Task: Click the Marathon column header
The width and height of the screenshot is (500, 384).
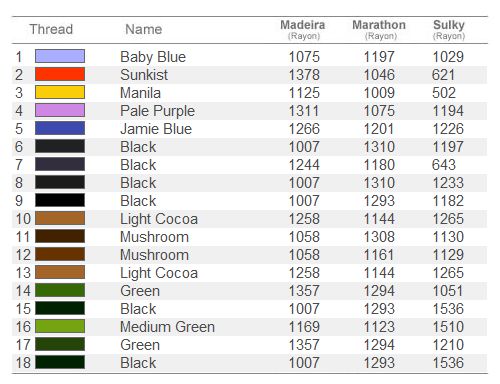Action: click(x=379, y=29)
